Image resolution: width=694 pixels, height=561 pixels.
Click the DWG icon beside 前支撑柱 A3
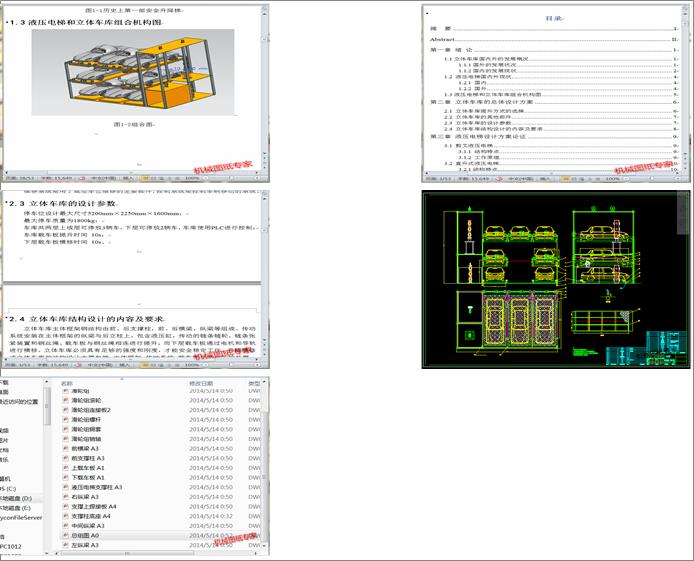[66, 458]
